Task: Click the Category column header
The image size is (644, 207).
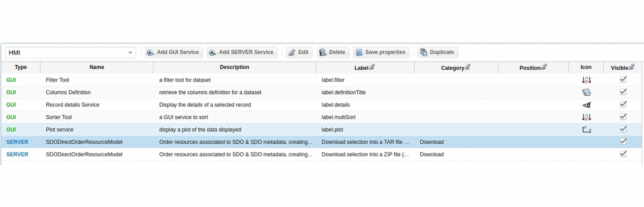Action: click(x=457, y=68)
